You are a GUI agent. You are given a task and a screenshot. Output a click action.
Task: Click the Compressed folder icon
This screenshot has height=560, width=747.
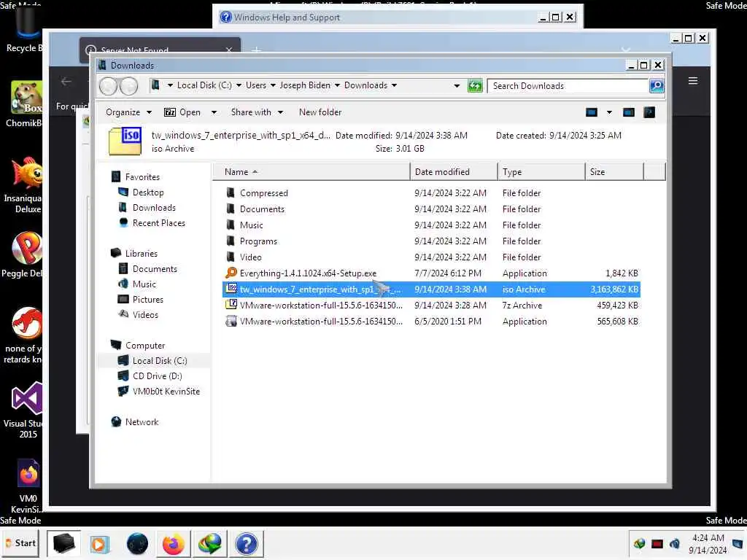231,192
